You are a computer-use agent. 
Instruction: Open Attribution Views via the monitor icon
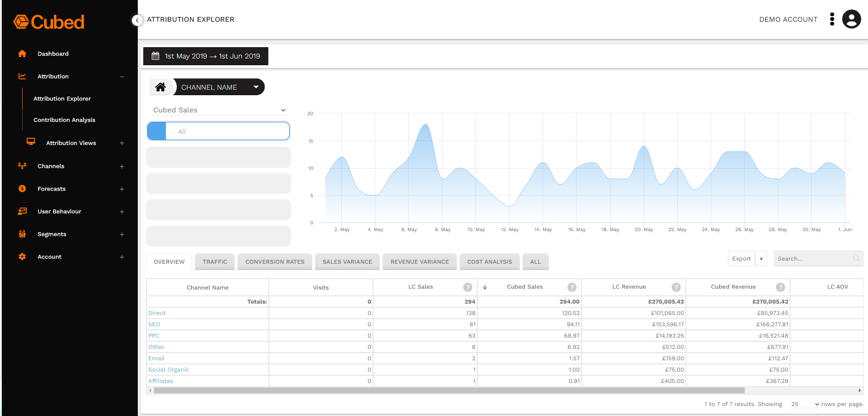pyautogui.click(x=30, y=142)
